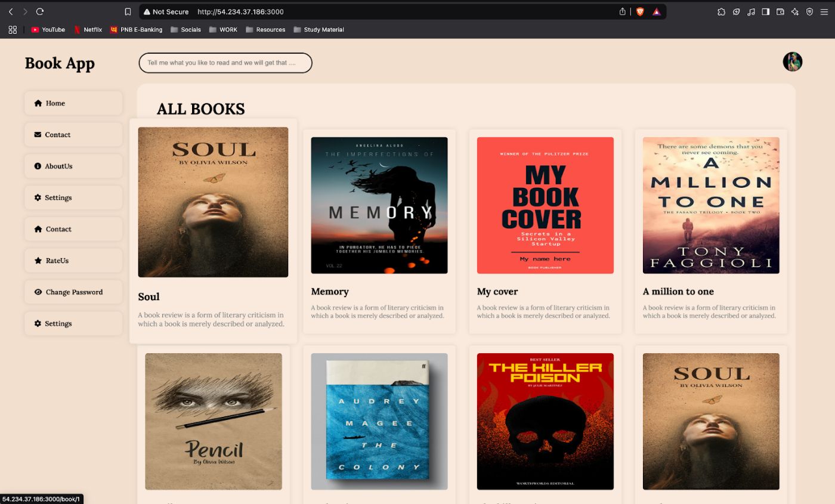Screen dimensions: 835x504
Task: Expand the WORK bookmark folder
Action: [x=223, y=29]
